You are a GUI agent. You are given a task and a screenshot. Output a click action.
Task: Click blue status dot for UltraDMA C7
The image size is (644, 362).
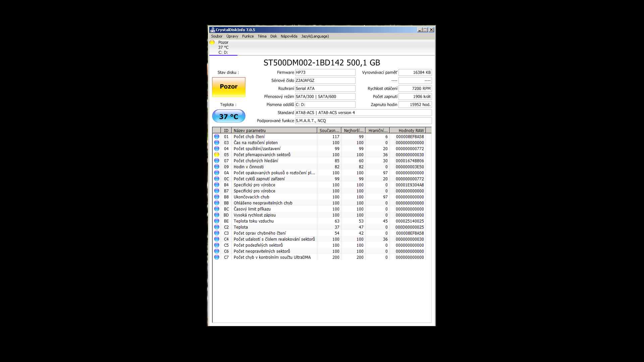point(217,257)
